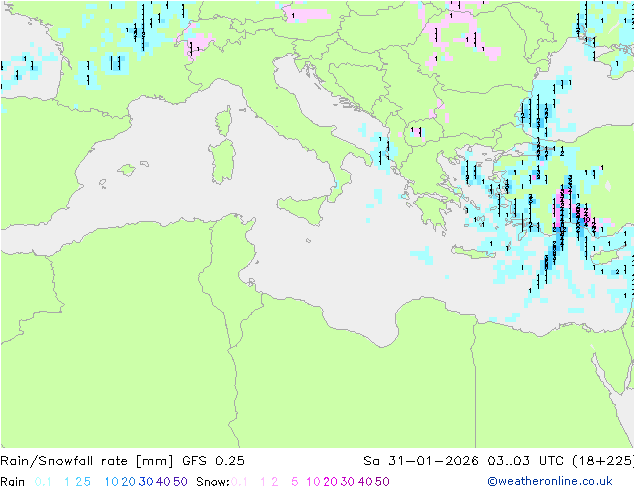Image resolution: width=634 pixels, height=490 pixels.
Task: Pick the Rain legend value 30
Action: pyautogui.click(x=146, y=482)
